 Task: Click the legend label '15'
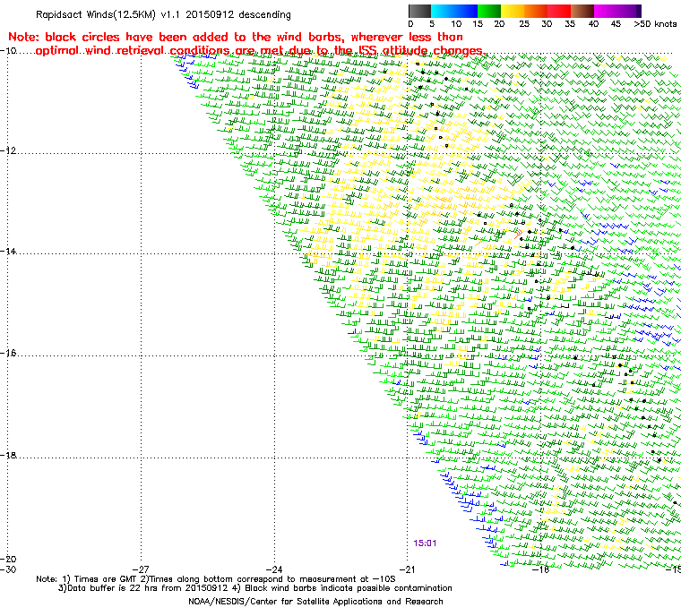coord(478,24)
